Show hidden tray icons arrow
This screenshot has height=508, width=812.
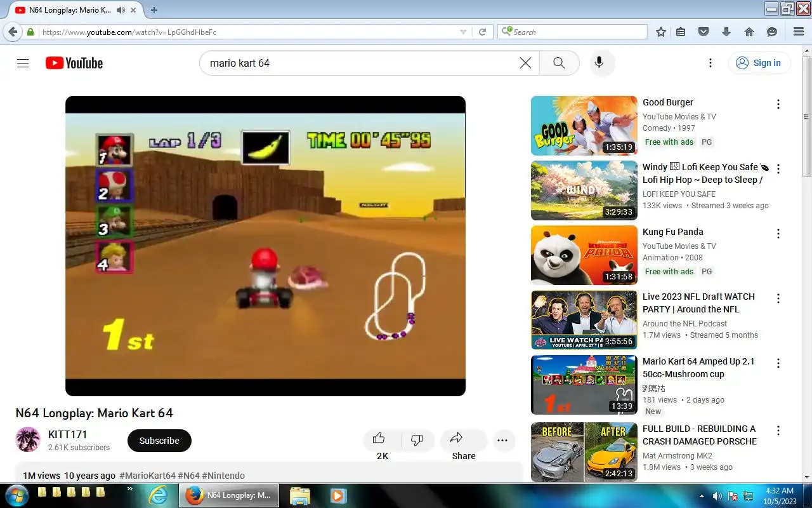702,496
